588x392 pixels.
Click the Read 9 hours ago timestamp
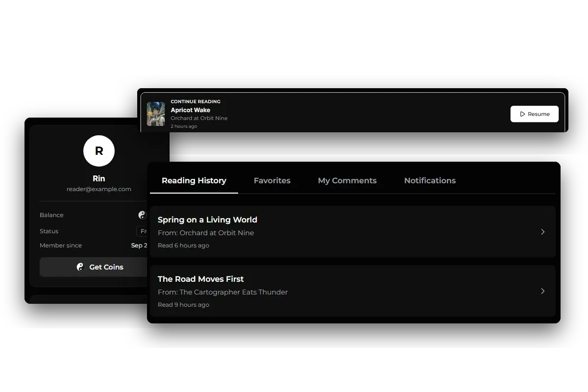point(183,305)
